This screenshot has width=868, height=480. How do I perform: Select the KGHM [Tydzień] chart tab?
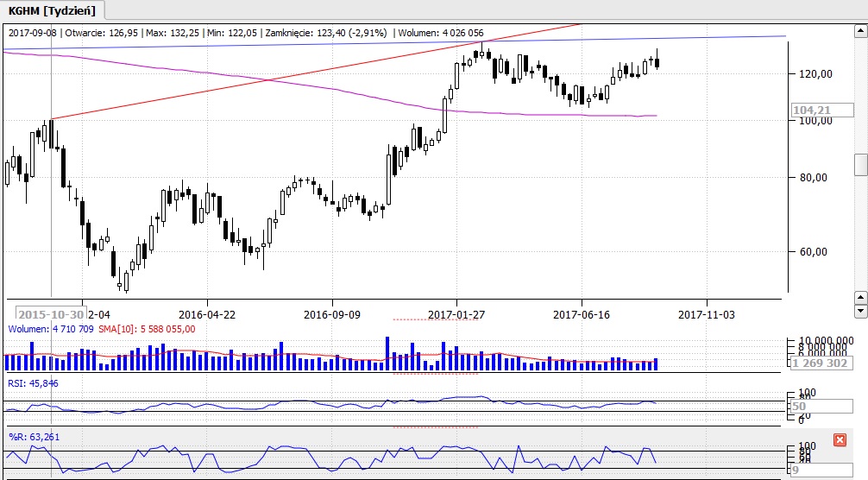pyautogui.click(x=52, y=9)
